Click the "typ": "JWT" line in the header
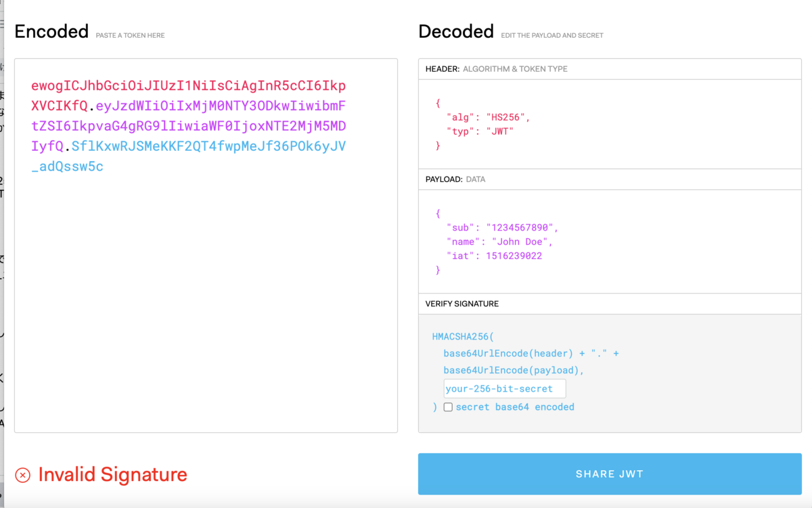The height and width of the screenshot is (508, 812). [480, 131]
